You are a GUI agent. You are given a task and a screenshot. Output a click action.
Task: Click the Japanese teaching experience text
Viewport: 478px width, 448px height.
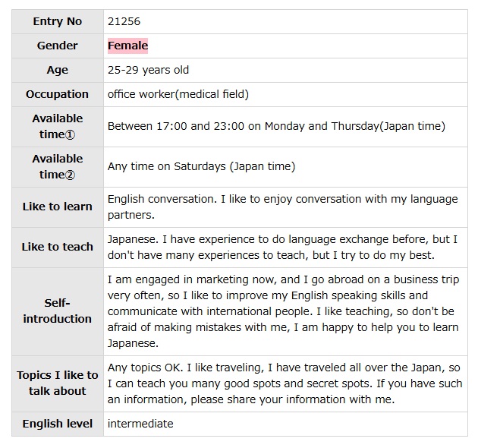pyautogui.click(x=282, y=247)
